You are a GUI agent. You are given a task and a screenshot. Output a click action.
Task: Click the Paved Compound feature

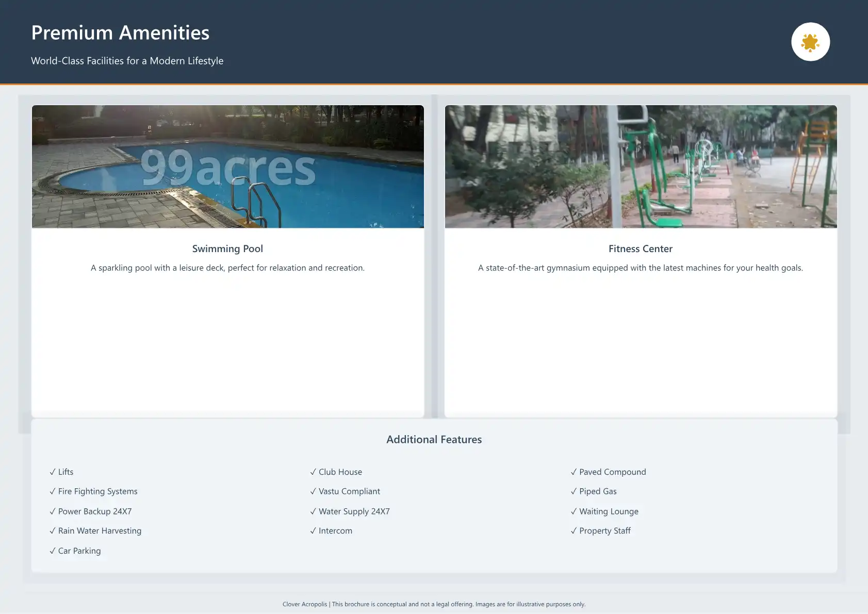coord(609,472)
